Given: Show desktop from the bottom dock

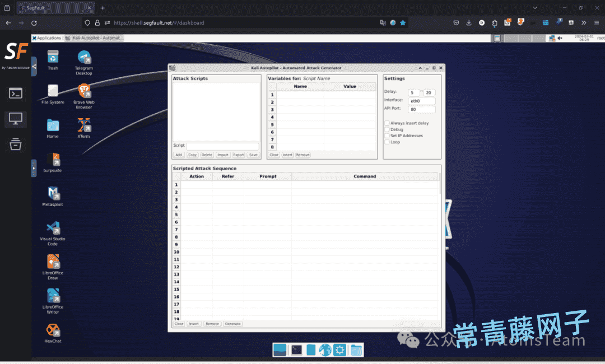Looking at the screenshot, I should (280, 350).
